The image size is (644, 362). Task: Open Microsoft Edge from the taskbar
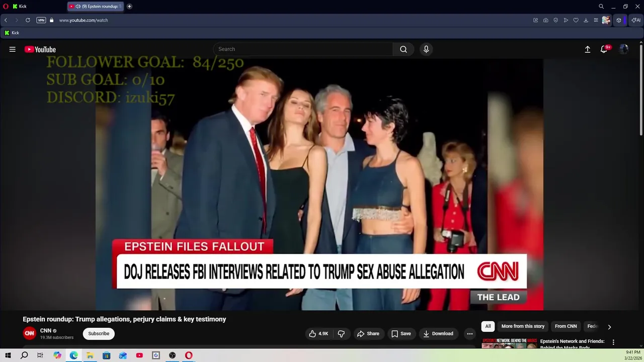tap(73, 355)
